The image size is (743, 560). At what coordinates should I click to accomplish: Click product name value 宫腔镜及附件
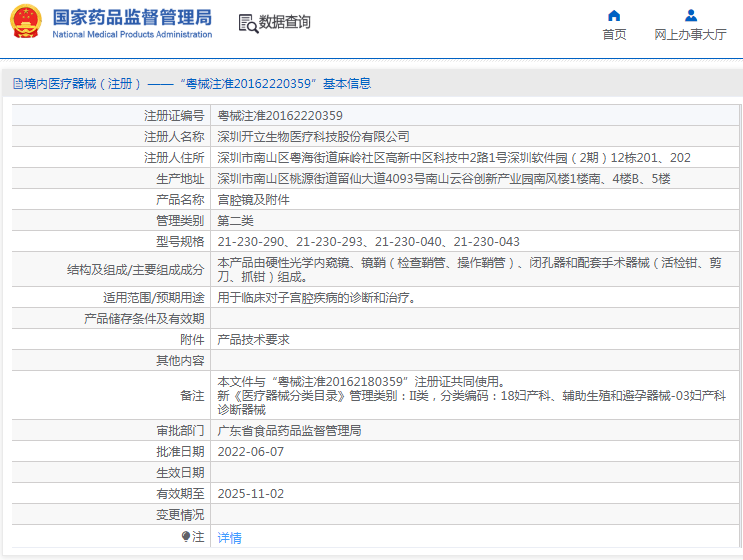coord(254,199)
